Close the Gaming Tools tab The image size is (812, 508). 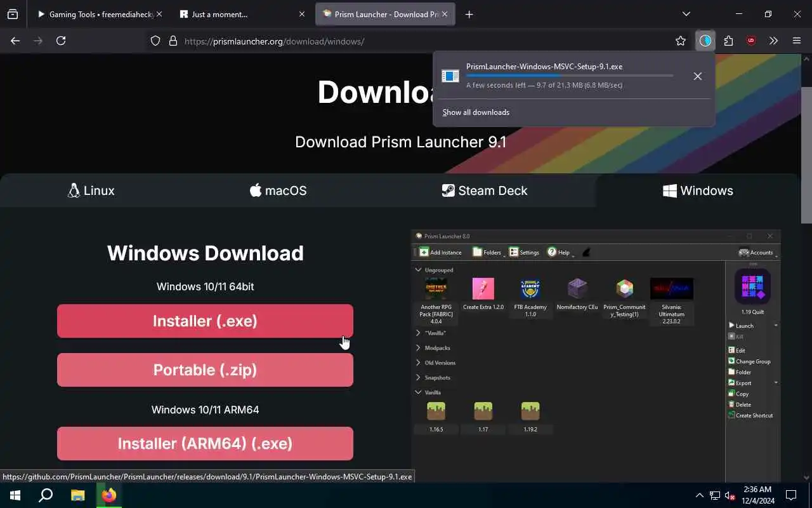[159, 14]
